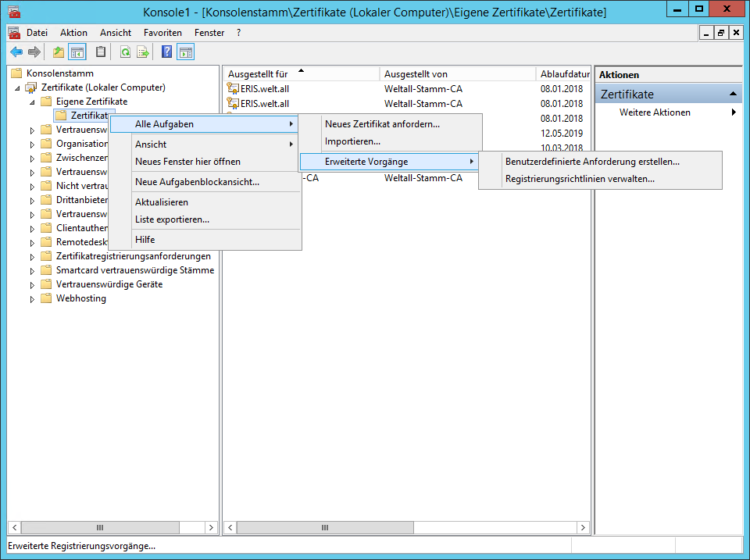Click right arrow of tree pane horizontal scrollbar
The image size is (750, 560).
point(211,527)
